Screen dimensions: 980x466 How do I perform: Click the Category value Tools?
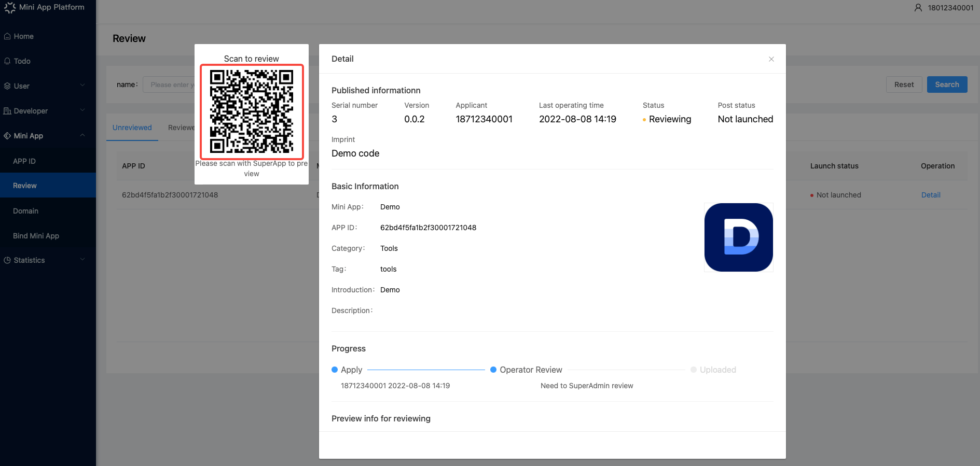[389, 248]
